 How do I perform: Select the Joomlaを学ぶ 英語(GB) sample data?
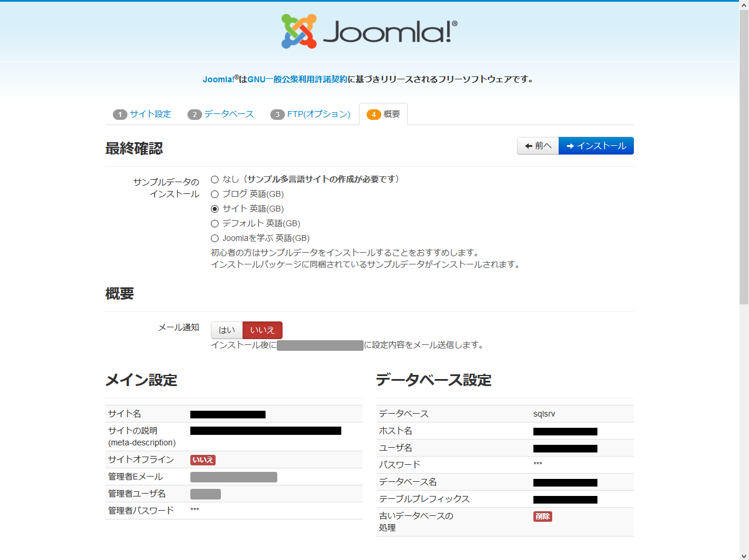click(x=215, y=238)
